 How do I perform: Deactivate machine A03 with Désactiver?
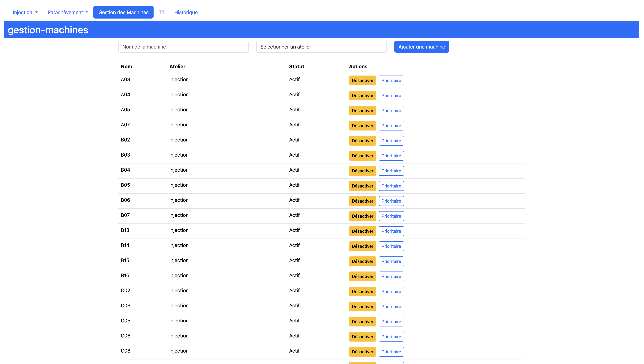pyautogui.click(x=362, y=80)
